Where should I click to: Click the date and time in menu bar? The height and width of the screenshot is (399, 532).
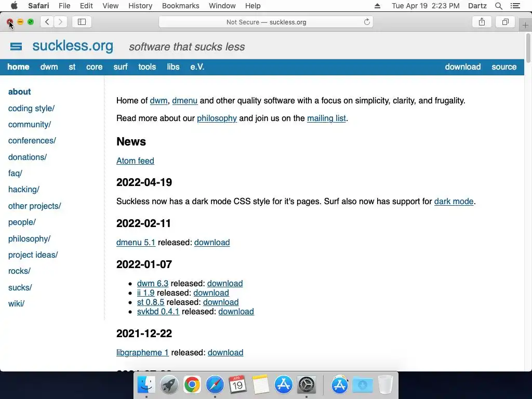coord(425,6)
